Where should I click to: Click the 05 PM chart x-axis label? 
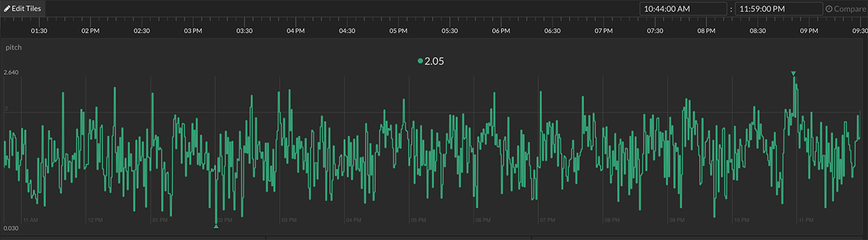tap(418, 219)
